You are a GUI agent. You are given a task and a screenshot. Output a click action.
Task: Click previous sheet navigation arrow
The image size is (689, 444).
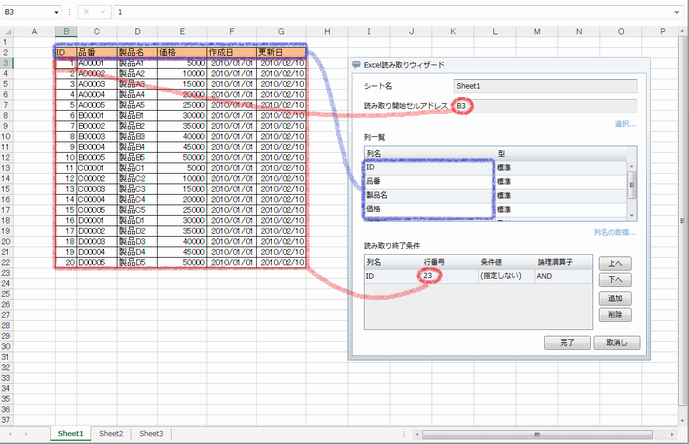[x=10, y=434]
